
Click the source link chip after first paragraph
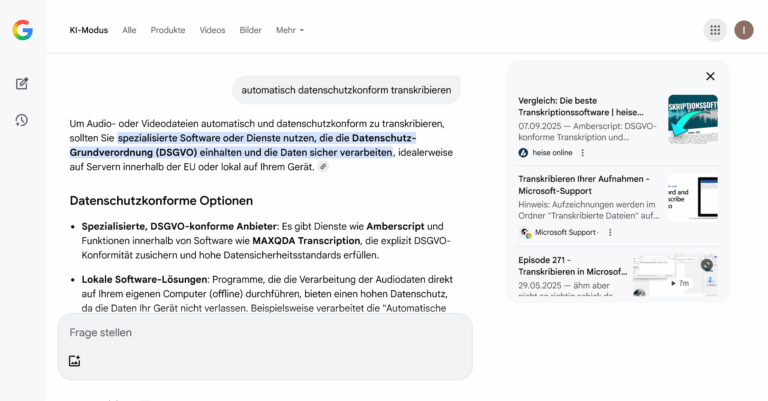323,167
